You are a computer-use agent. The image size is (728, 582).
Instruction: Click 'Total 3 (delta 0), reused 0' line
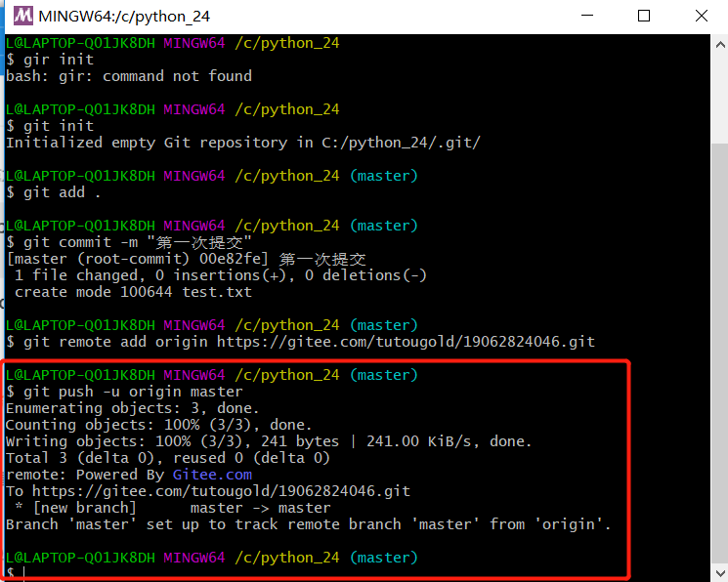[x=168, y=458]
